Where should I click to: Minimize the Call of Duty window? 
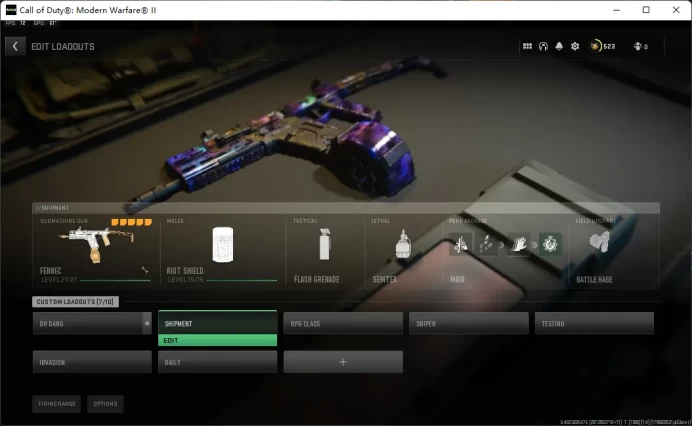coord(617,10)
